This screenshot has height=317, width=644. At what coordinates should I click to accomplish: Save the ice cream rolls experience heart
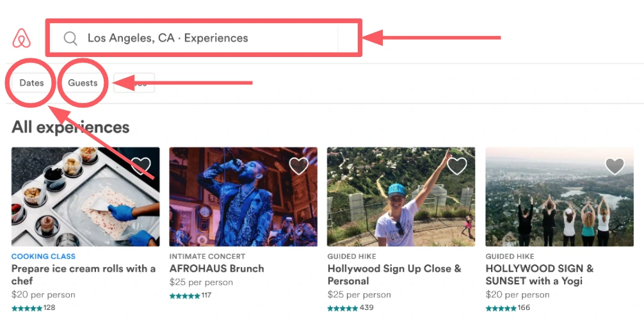pos(141,166)
